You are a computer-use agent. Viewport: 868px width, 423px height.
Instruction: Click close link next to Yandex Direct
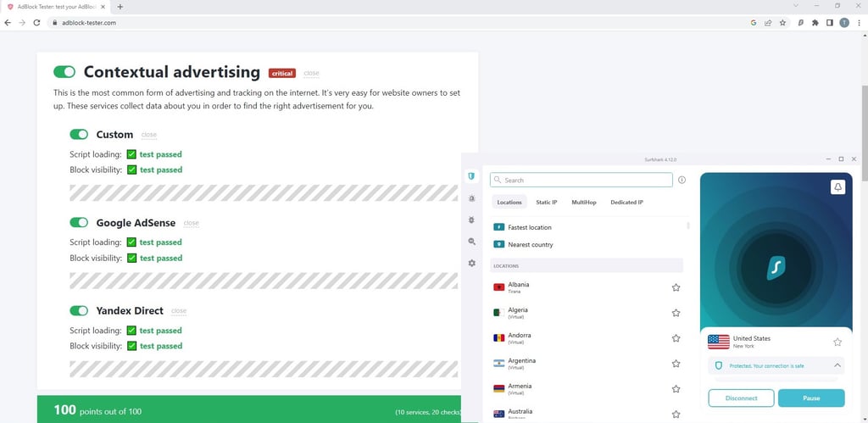(x=179, y=311)
